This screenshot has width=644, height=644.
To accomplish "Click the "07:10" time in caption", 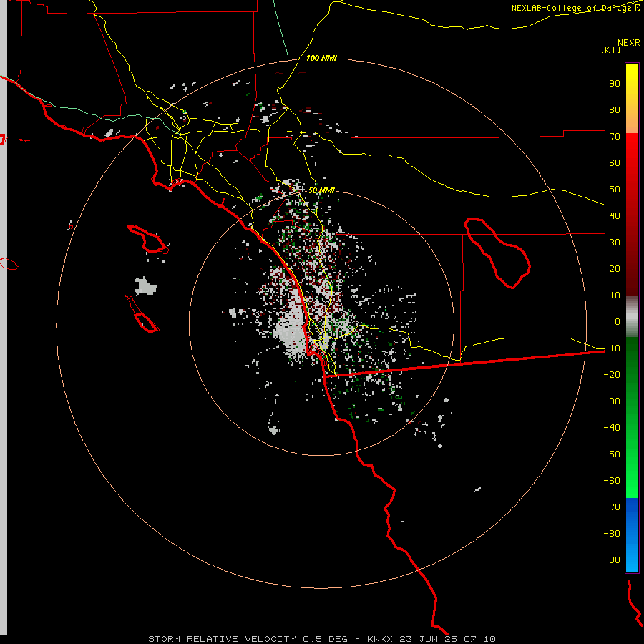I will [479, 639].
